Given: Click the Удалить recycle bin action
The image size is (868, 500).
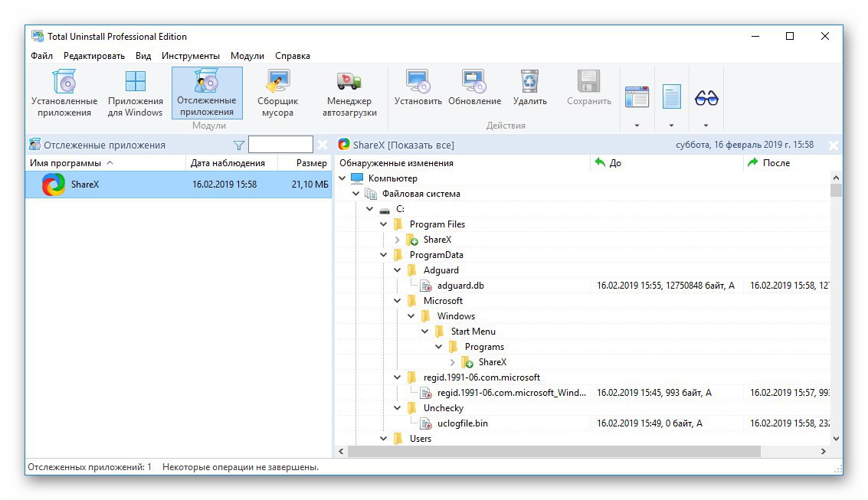Looking at the screenshot, I should point(530,87).
